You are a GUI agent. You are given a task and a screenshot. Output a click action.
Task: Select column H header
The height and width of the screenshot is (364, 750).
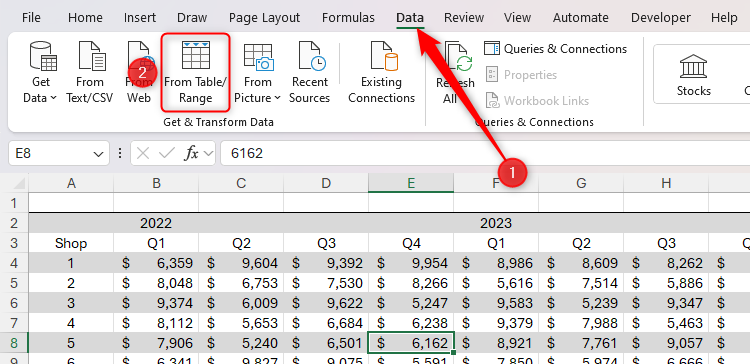[666, 183]
